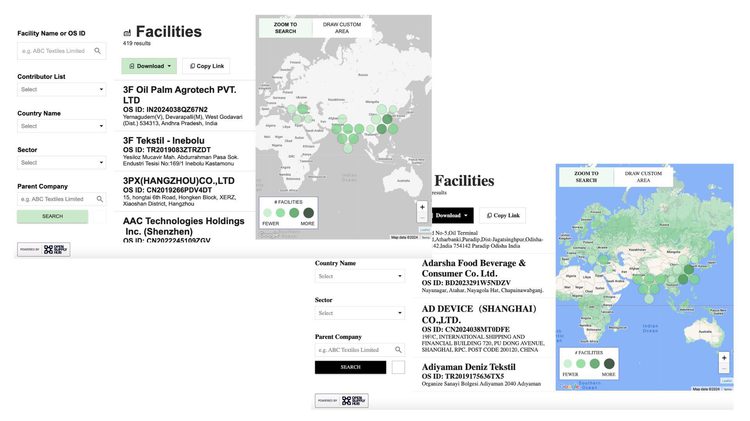750x421 pixels.
Task: Click the square reset button beside green SEARCH
Action: tap(99, 216)
